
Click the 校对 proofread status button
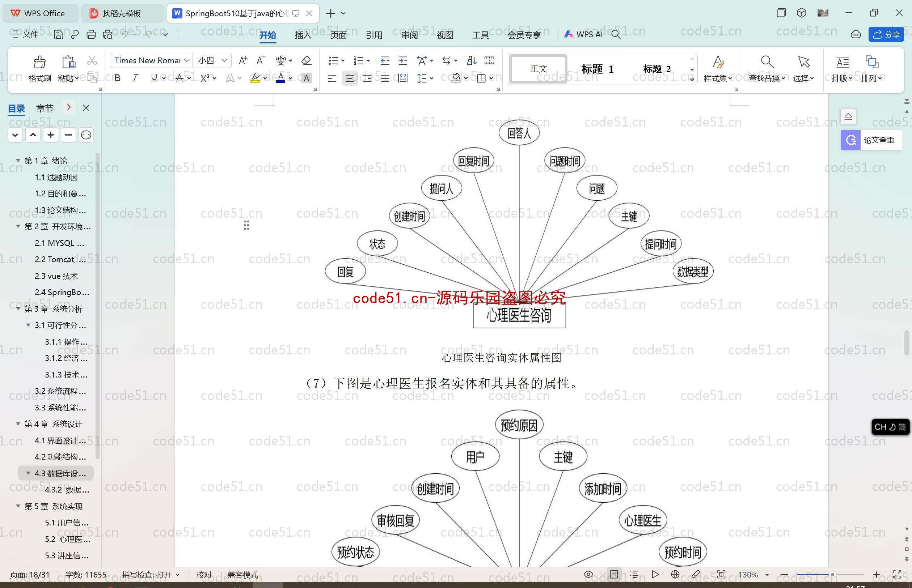tap(204, 575)
